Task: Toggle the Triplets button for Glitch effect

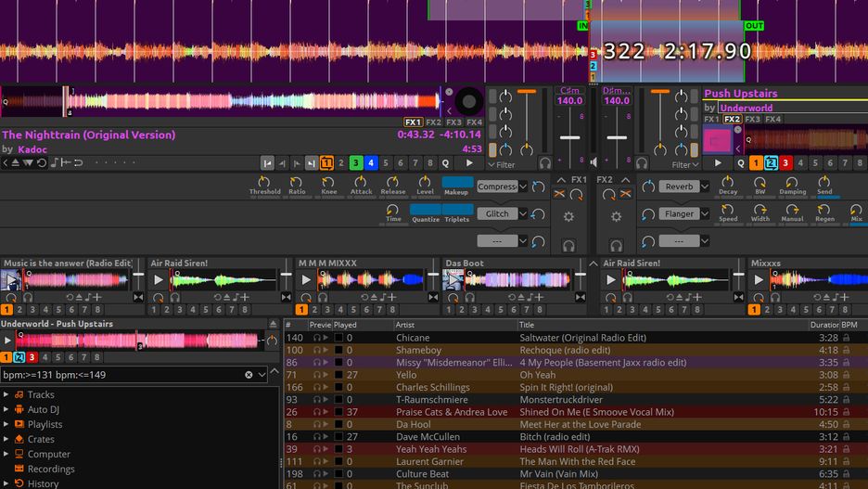Action: click(457, 210)
